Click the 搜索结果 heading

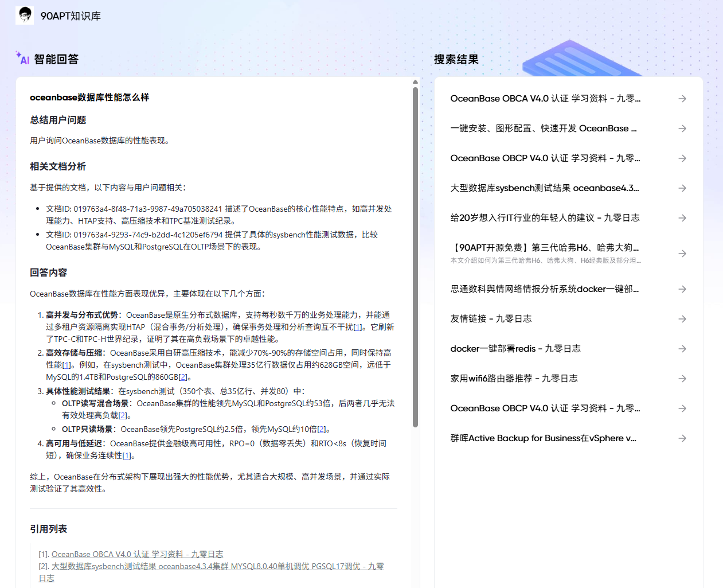(456, 59)
